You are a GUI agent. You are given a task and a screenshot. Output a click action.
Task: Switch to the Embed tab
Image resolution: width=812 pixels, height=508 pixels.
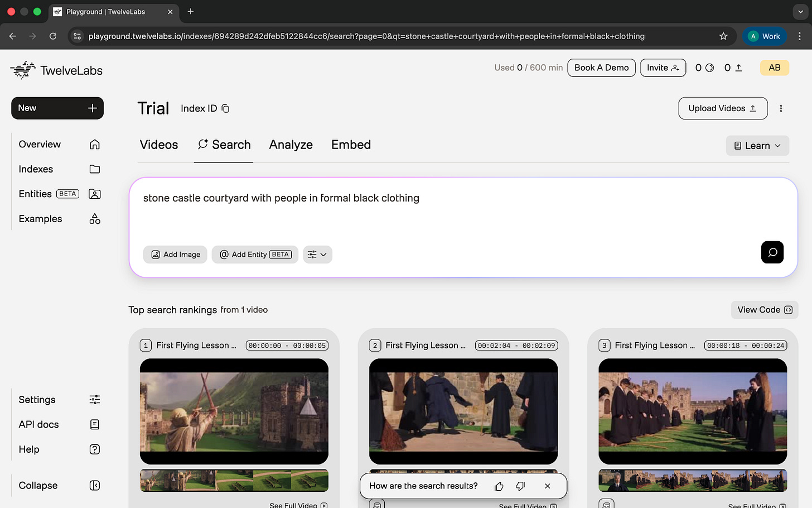tap(351, 145)
